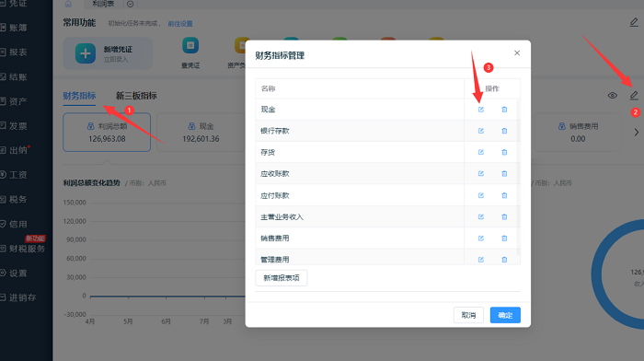The image size is (644, 361).
Task: Delete the 销售费用 indicator row
Action: pyautogui.click(x=504, y=239)
